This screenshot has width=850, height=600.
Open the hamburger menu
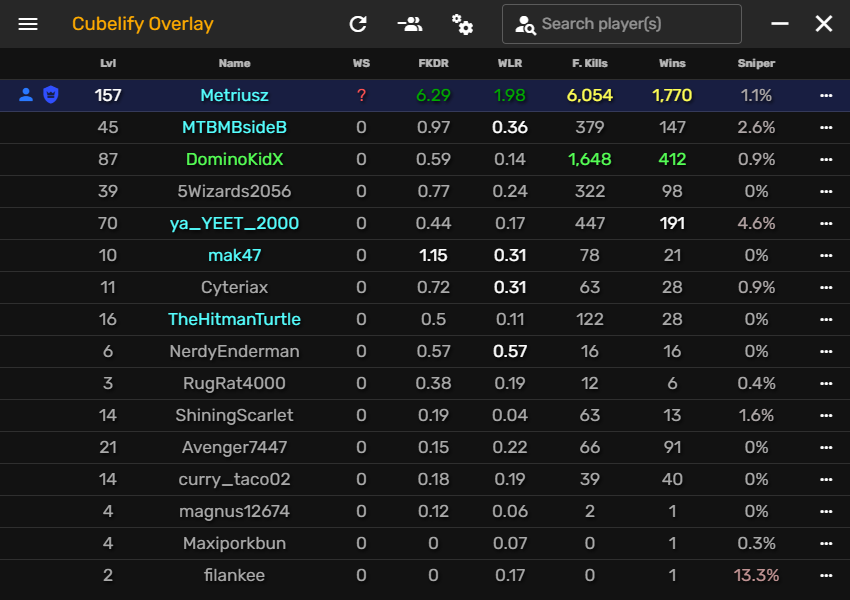(x=28, y=24)
